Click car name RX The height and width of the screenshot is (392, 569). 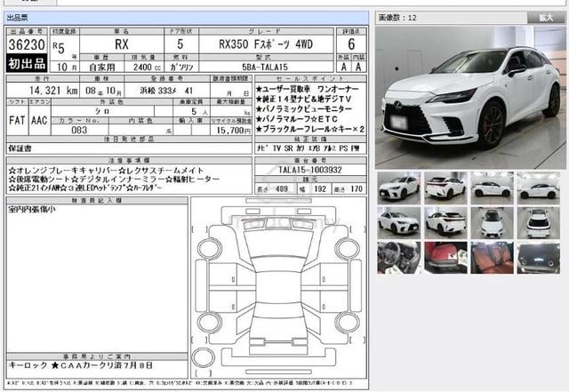click(122, 44)
